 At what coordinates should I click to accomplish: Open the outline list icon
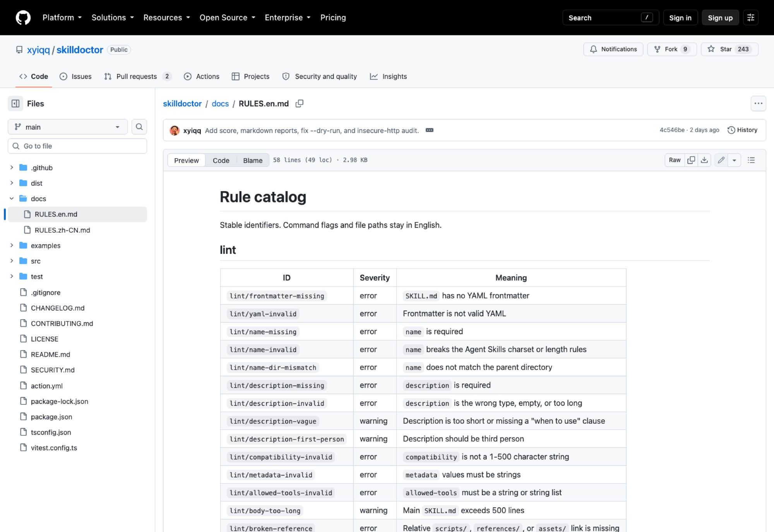click(751, 160)
